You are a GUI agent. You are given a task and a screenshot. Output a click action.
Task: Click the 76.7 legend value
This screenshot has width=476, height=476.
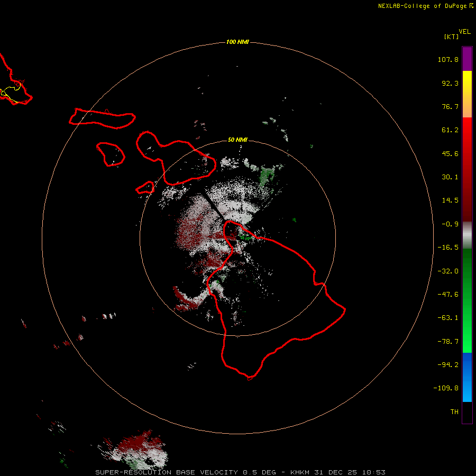pyautogui.click(x=450, y=106)
